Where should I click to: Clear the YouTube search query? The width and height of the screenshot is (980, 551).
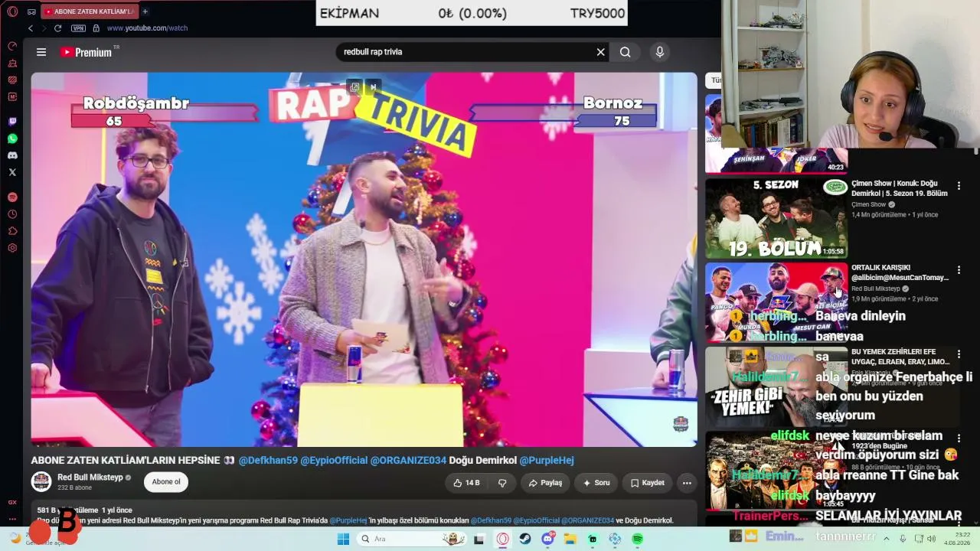pyautogui.click(x=601, y=52)
